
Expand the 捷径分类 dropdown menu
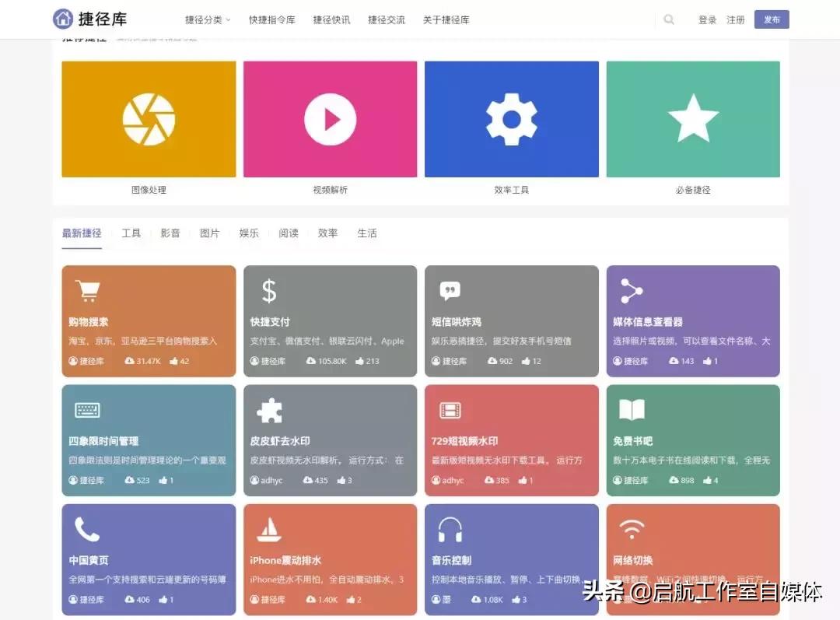tap(206, 19)
